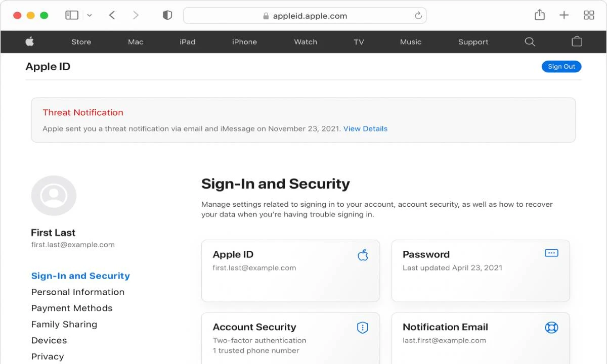Open the Notification Email card
The image size is (607, 364).
pyautogui.click(x=481, y=338)
